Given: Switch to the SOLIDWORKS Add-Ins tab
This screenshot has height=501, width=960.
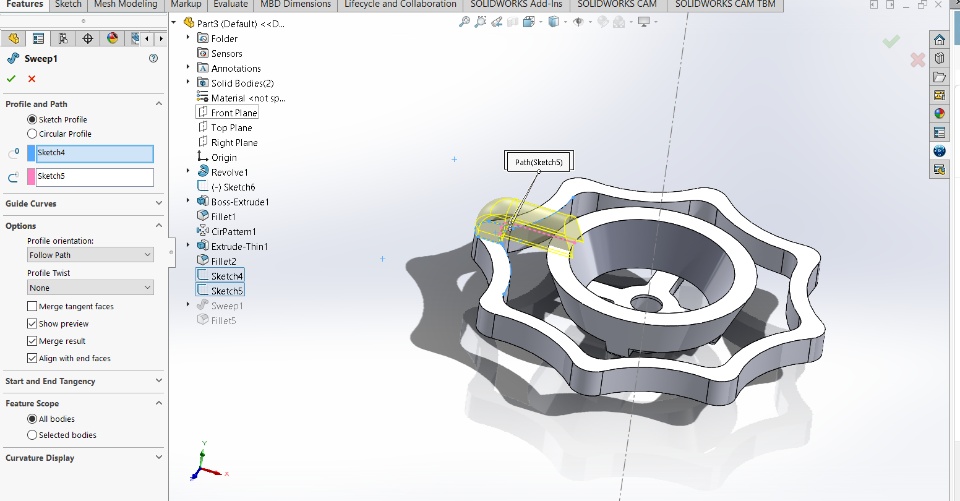Looking at the screenshot, I should point(516,4).
